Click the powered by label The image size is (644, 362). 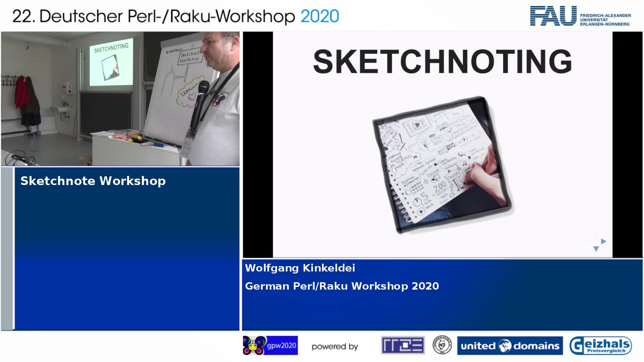335,347
